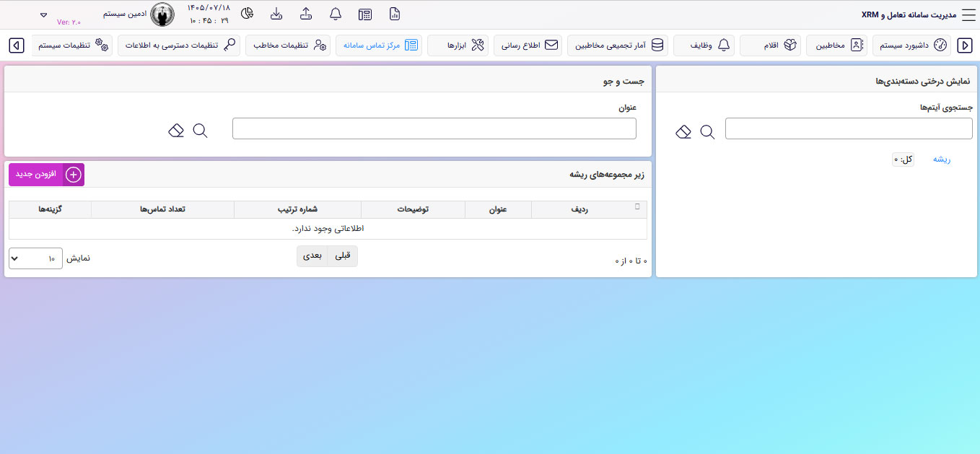Click the ادمین سیستم user name

tap(125, 14)
